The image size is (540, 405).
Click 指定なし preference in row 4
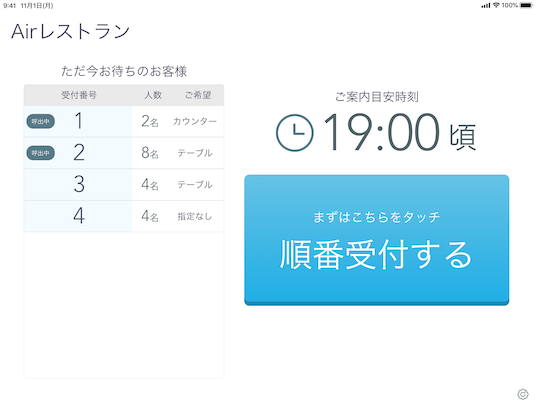(x=195, y=216)
